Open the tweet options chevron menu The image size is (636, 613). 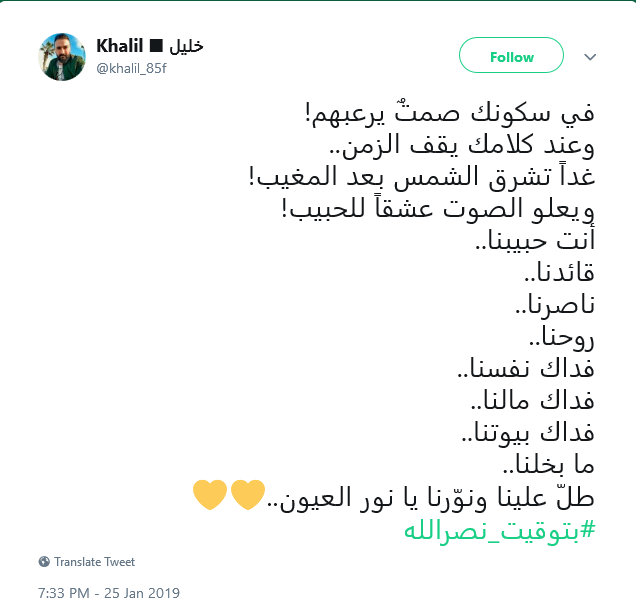[590, 57]
